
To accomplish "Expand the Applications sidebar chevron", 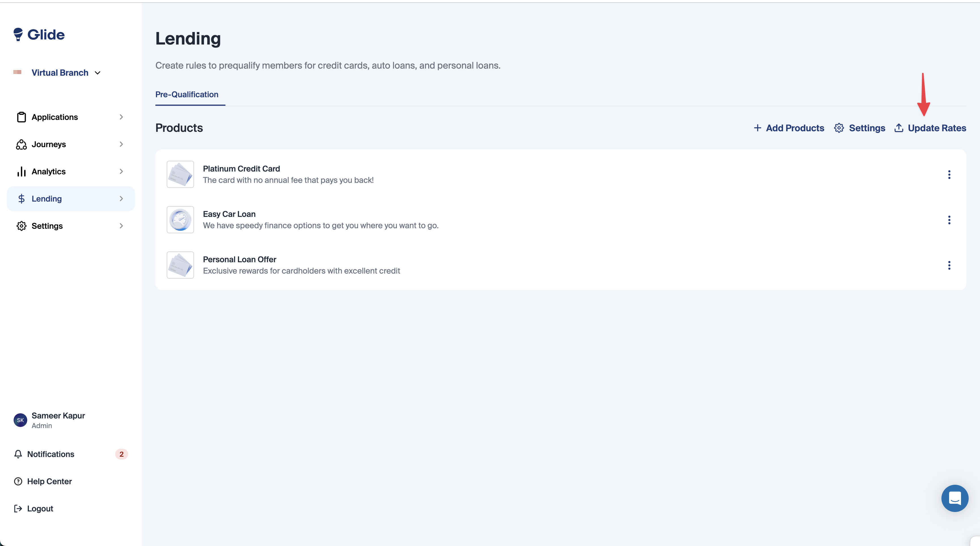I will tap(121, 117).
